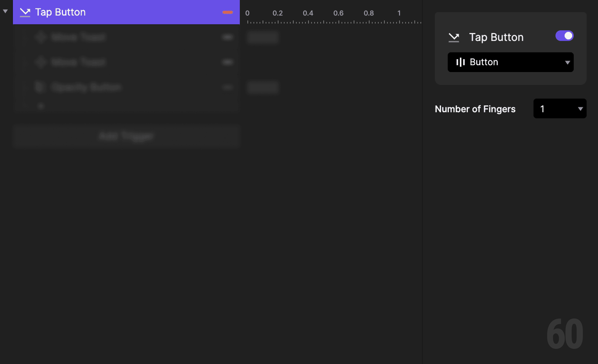
Task: Select the Tap Button trigger header row
Action: coord(109,12)
